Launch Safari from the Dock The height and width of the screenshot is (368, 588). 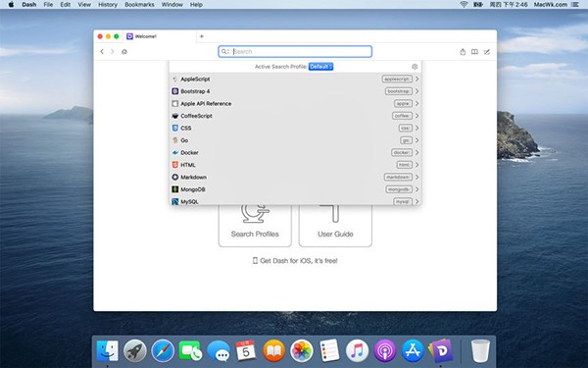point(163,350)
